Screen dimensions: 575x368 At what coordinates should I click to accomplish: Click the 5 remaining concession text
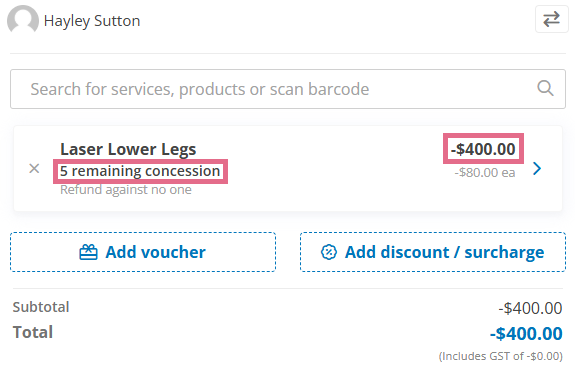tap(140, 171)
